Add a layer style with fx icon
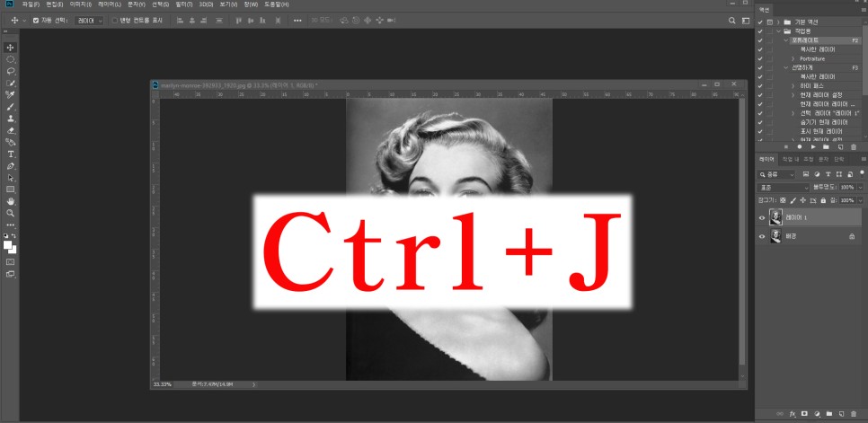This screenshot has height=423, width=868. point(793,413)
